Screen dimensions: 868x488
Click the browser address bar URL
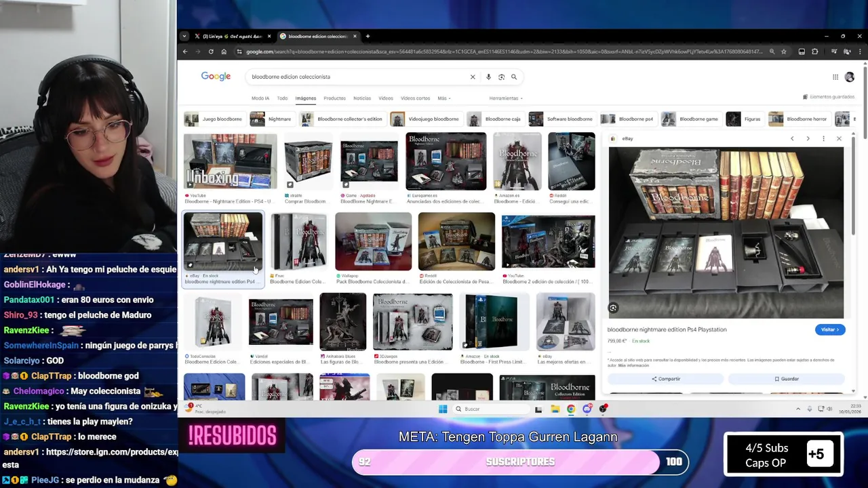(504, 52)
